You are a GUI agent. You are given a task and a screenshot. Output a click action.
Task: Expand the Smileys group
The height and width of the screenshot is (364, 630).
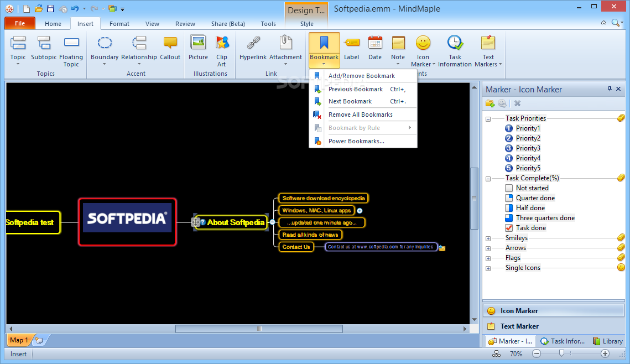[488, 238]
